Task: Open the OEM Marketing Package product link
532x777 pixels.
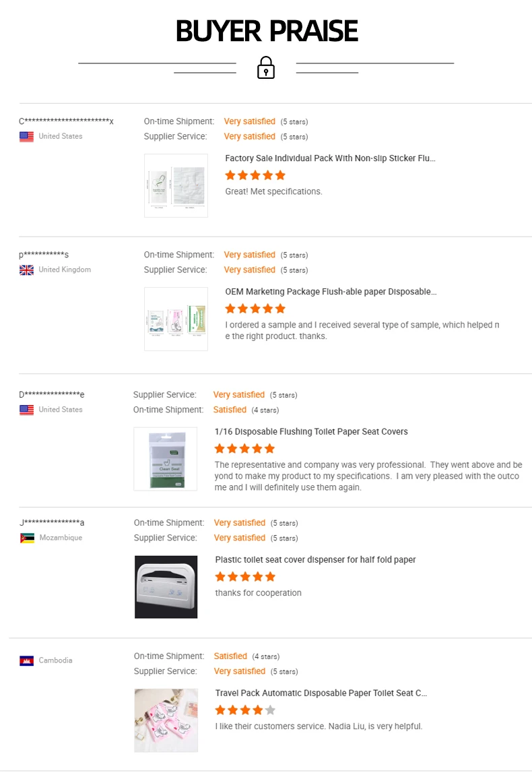Action: [x=331, y=292]
